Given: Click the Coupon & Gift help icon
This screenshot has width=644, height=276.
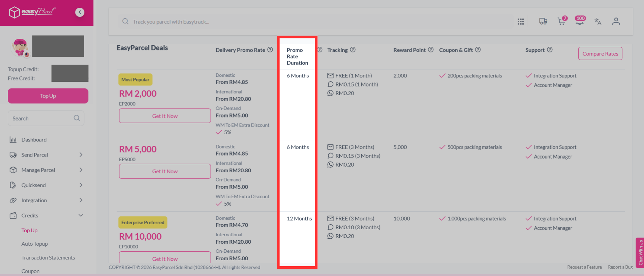Looking at the screenshot, I should [x=478, y=50].
